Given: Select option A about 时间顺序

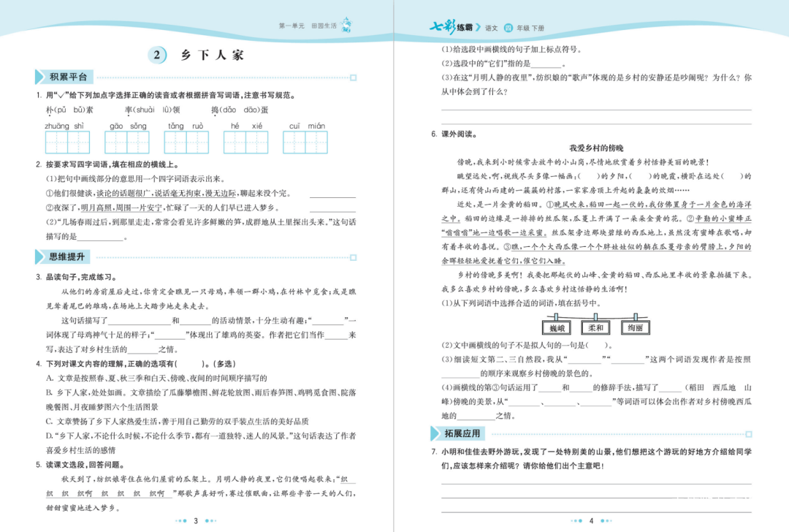Looking at the screenshot, I should point(156,378).
